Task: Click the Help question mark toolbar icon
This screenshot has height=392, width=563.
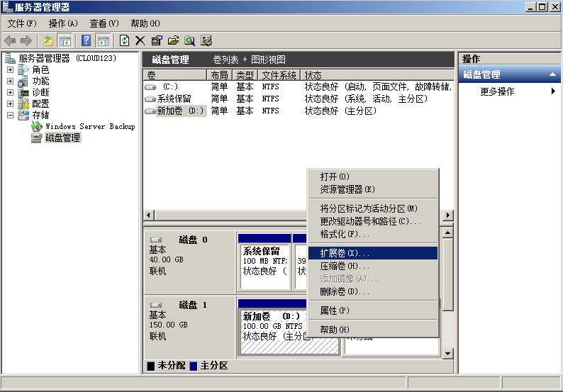Action: (87, 41)
